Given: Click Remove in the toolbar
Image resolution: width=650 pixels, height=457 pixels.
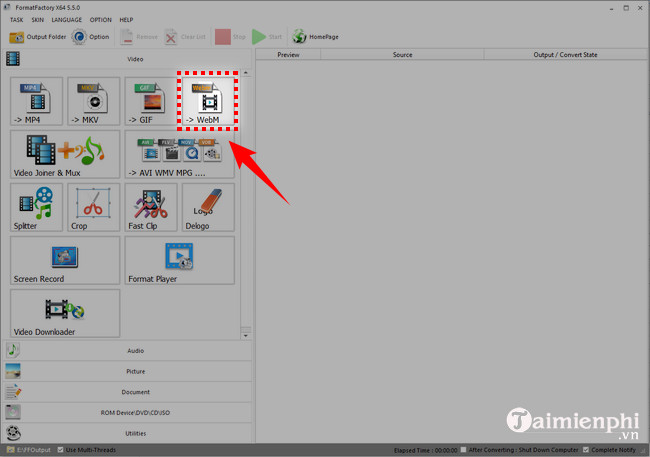Looking at the screenshot, I should (x=139, y=37).
